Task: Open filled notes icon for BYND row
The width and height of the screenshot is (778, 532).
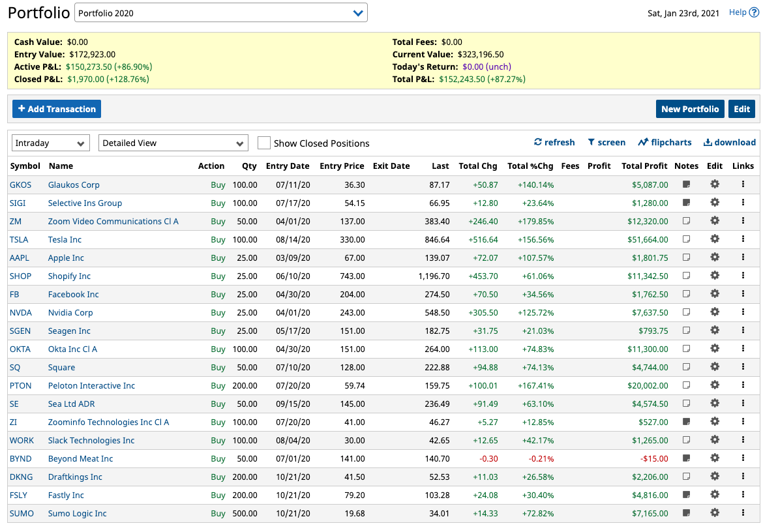Action: (x=686, y=458)
